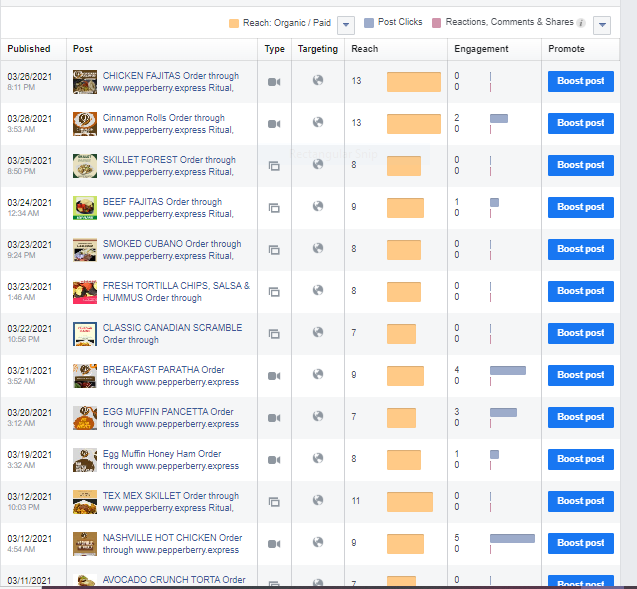Click the photo type icon for BEEF FAJITAS
Viewport: 637px width, 589px height.
tap(274, 208)
